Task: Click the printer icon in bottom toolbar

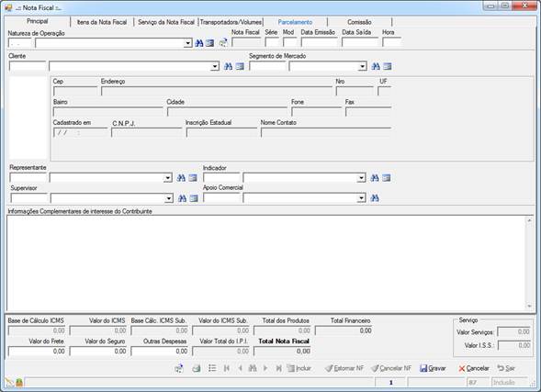Action: (x=197, y=368)
